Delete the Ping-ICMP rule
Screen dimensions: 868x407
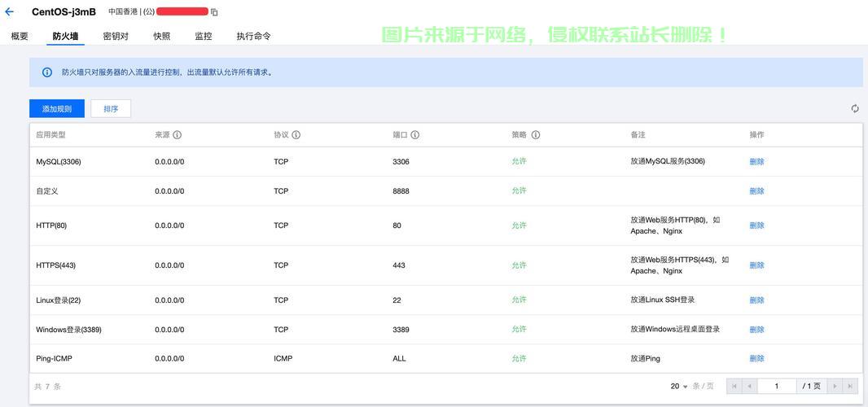[756, 358]
